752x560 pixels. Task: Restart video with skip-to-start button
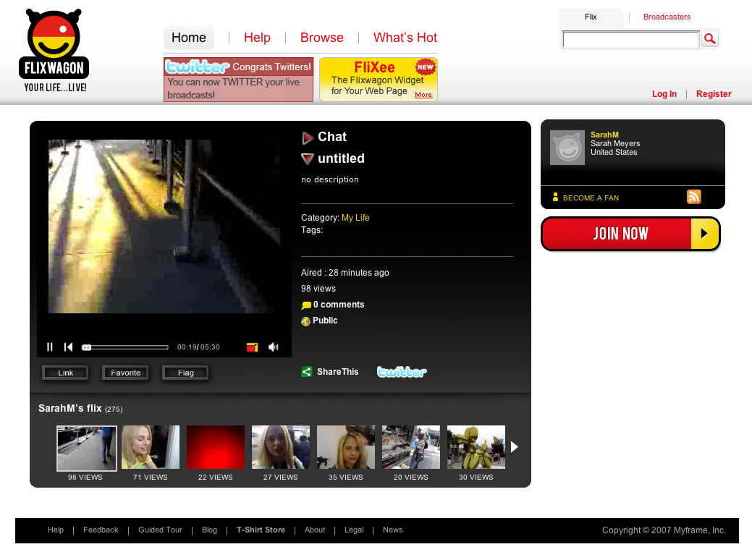(x=69, y=347)
